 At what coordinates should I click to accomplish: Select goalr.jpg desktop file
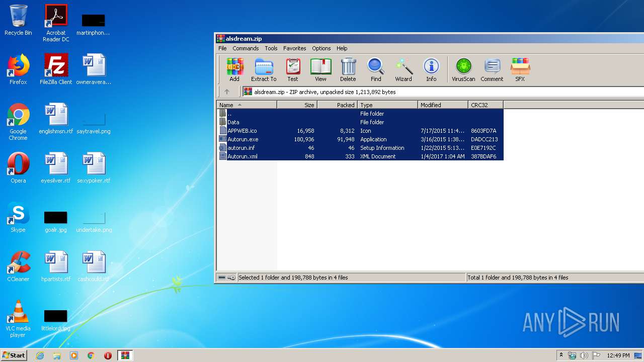click(x=56, y=221)
